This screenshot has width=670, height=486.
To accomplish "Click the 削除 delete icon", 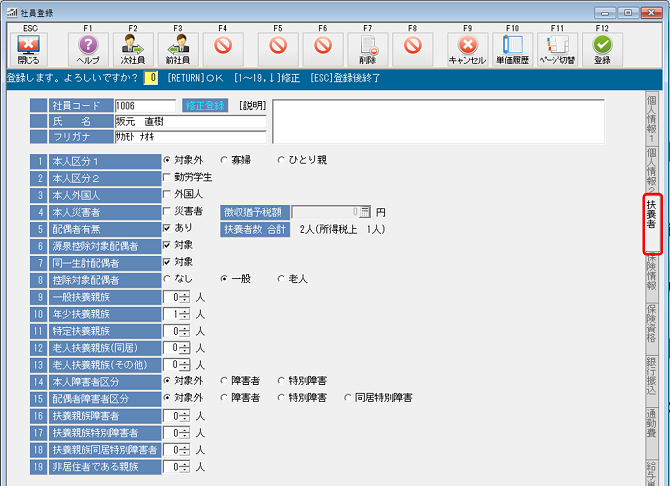I will coord(368,46).
